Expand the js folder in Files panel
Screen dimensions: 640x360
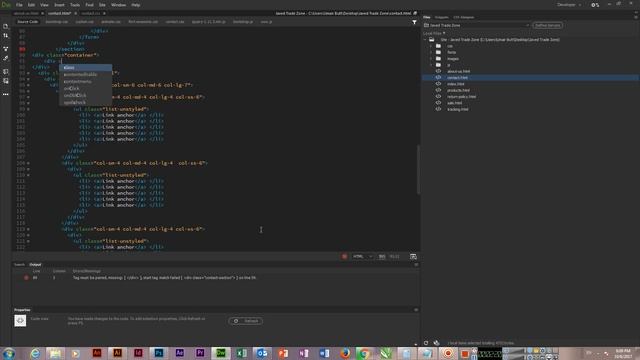[431, 65]
